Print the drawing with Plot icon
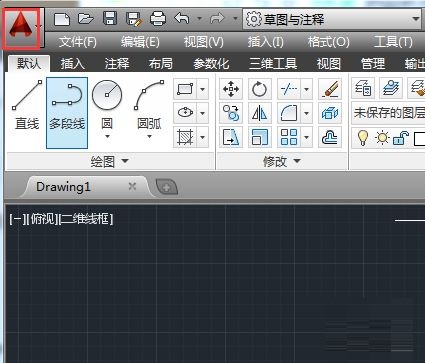The image size is (425, 363). point(158,19)
